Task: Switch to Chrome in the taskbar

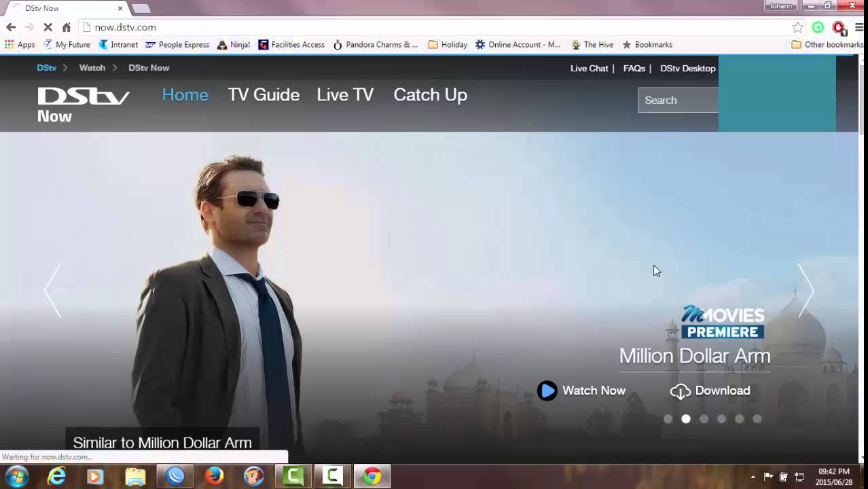Action: pyautogui.click(x=372, y=476)
